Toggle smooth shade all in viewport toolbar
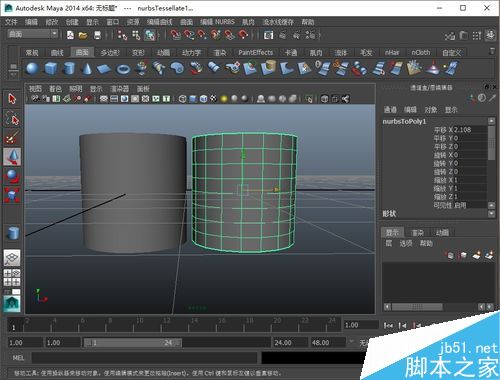 click(193, 99)
